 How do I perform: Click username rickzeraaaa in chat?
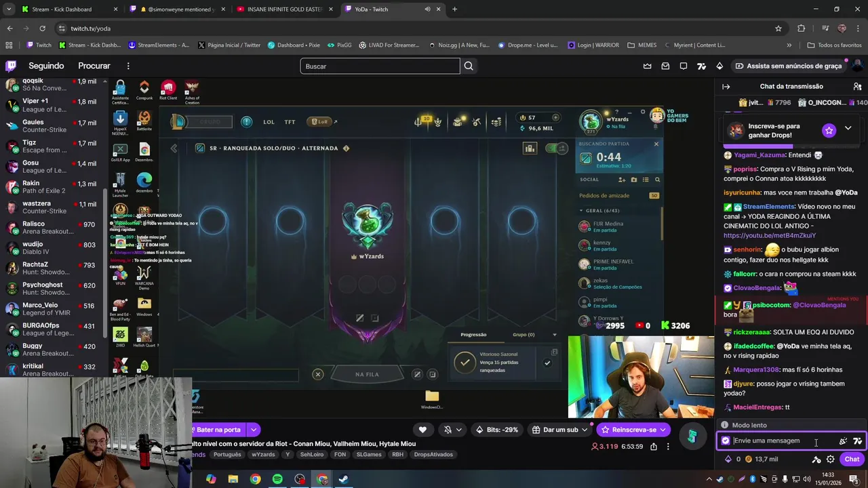751,332
